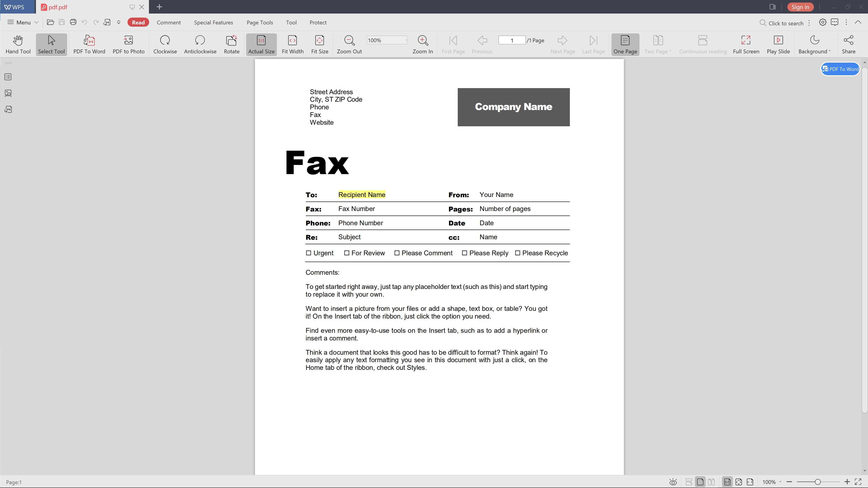868x488 pixels.
Task: Open the Comment tab
Action: click(x=169, y=22)
